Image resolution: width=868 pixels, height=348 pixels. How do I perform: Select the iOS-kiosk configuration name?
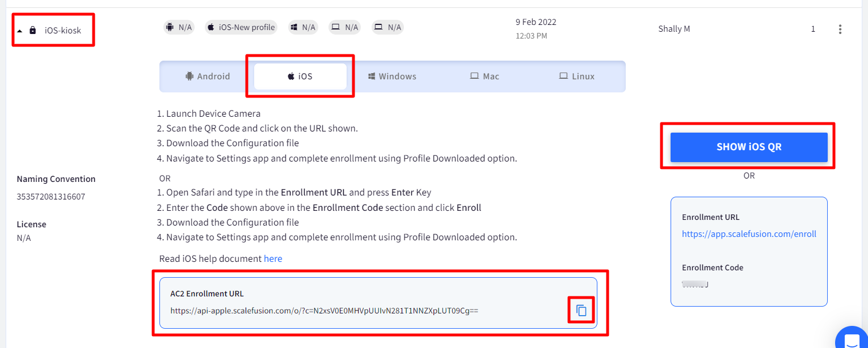point(63,31)
